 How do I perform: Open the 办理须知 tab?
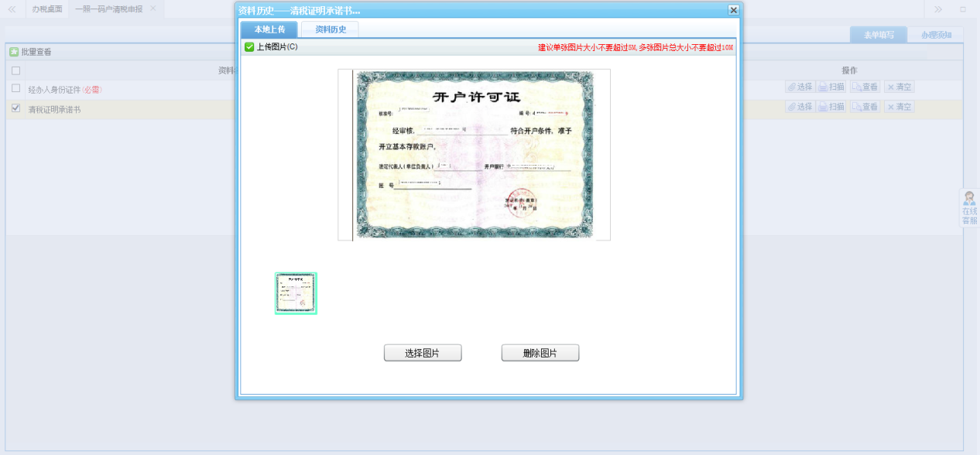tap(935, 35)
